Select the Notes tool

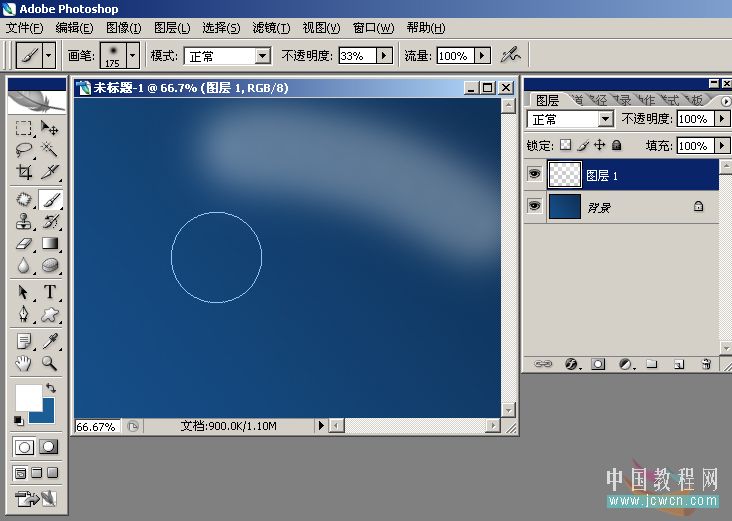[23, 341]
